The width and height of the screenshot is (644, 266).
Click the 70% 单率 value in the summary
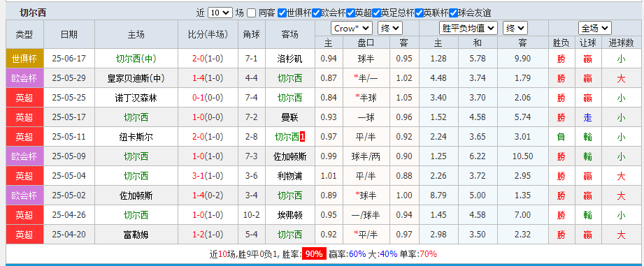click(429, 253)
